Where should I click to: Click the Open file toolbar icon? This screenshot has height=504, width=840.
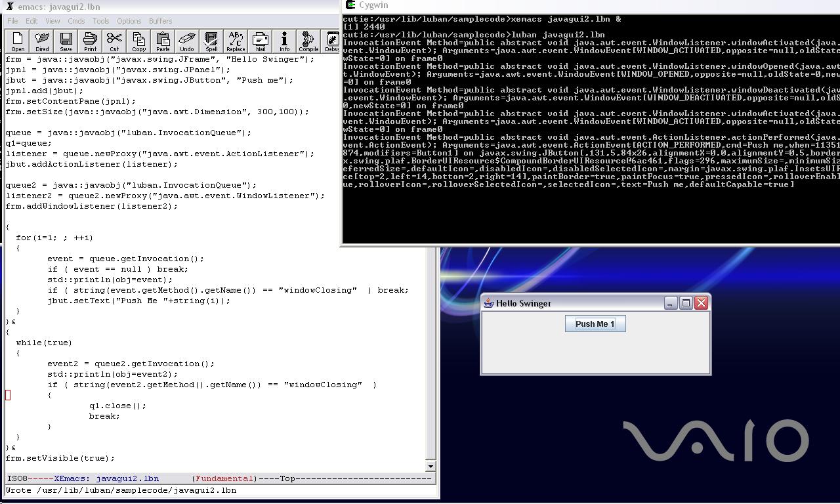[18, 41]
